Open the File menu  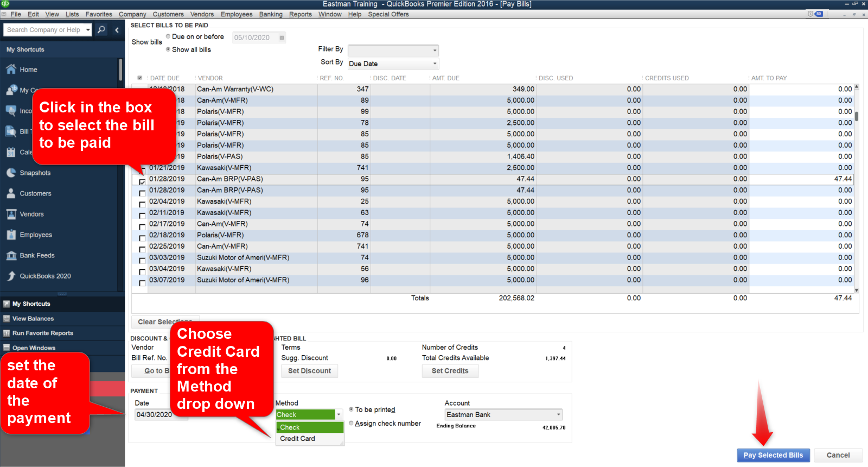[16, 14]
